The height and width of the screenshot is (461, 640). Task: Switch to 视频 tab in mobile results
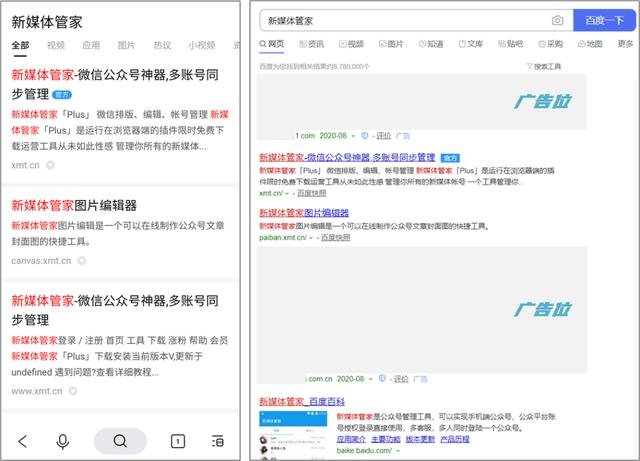[x=56, y=45]
